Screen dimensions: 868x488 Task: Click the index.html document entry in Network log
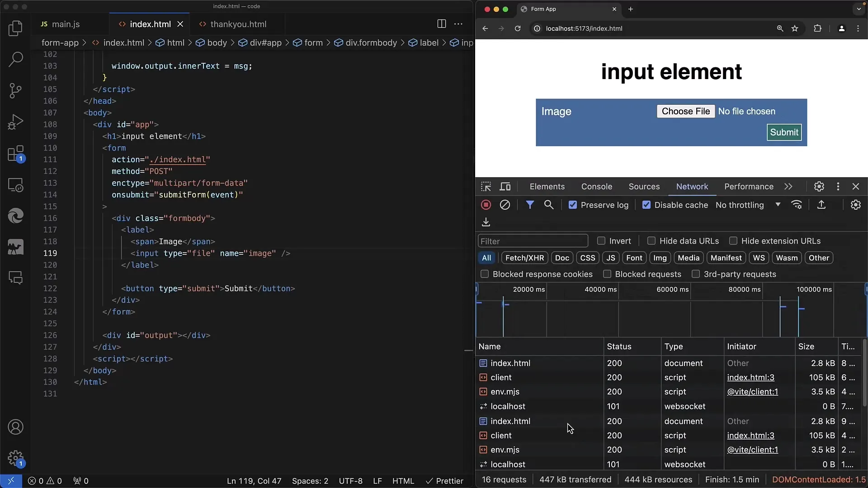point(509,363)
